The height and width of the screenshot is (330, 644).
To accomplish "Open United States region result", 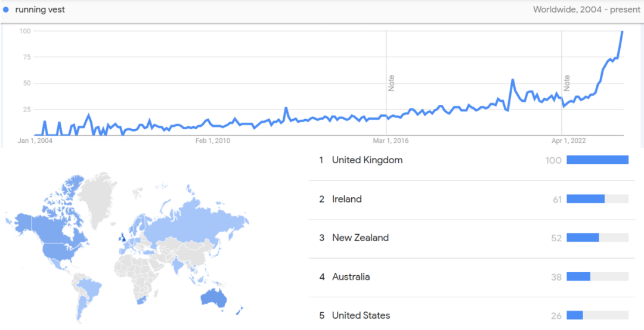I will pos(361,315).
